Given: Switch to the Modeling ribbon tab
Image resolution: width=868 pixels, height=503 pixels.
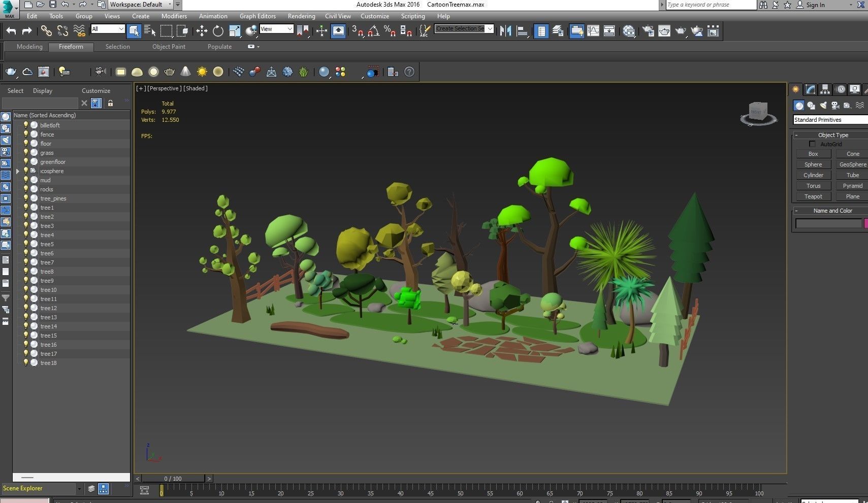Looking at the screenshot, I should (x=29, y=47).
